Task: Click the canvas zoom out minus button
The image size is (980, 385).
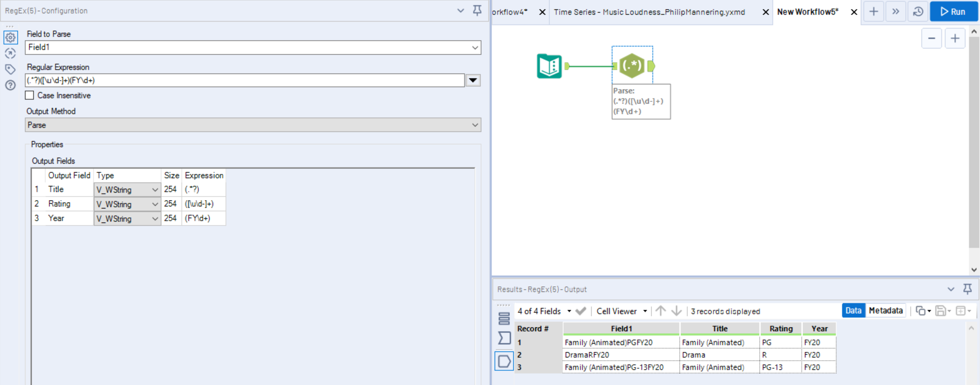Action: click(x=931, y=38)
